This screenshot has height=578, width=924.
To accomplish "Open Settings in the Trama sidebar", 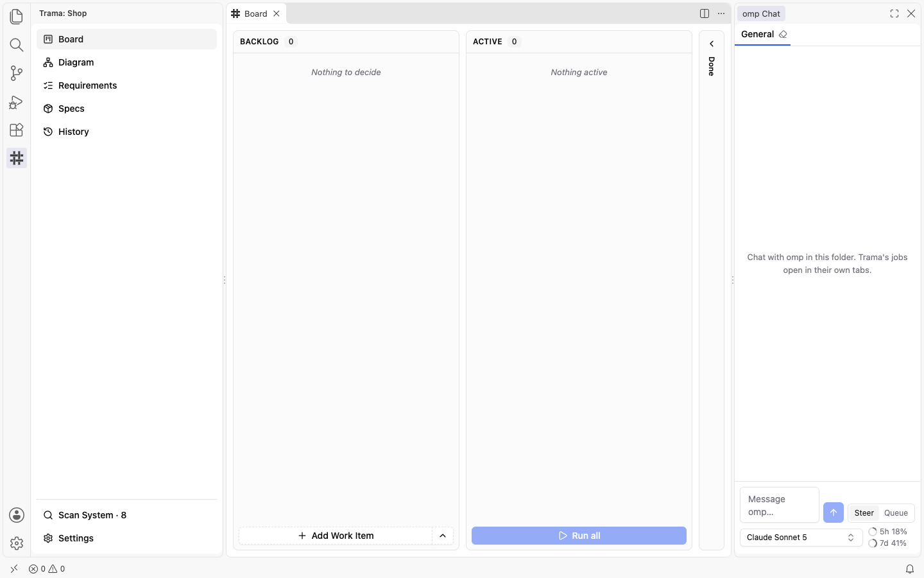I will (126, 538).
